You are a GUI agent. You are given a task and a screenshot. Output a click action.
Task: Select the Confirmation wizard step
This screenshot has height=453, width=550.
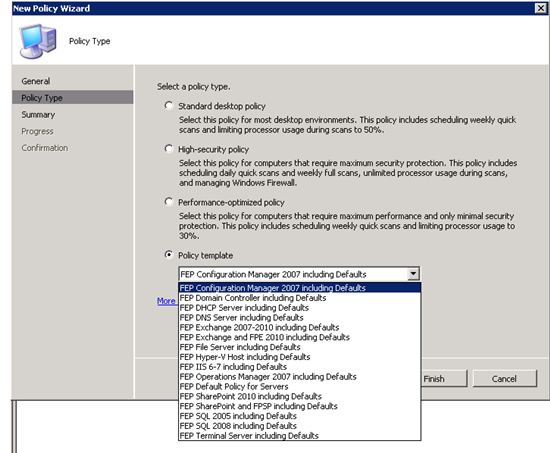[x=45, y=148]
